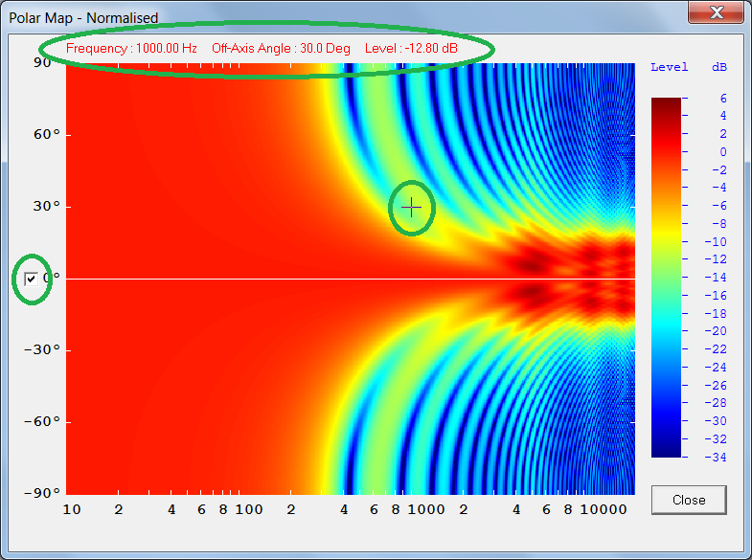This screenshot has height=560, width=752.
Task: Uncheck the 0° axis line checkbox
Action: click(32, 279)
